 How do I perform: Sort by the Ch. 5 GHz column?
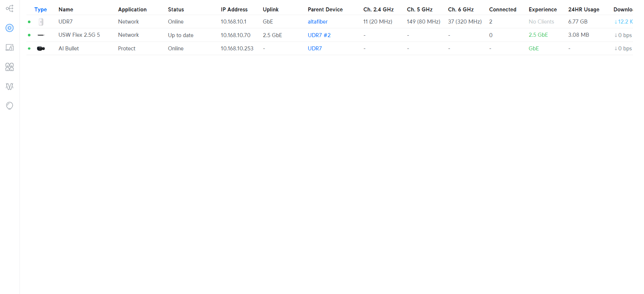(x=420, y=10)
